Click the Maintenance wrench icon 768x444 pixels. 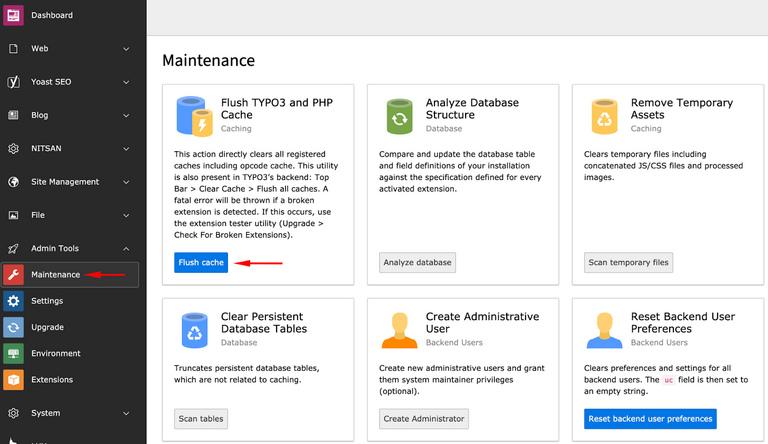(13, 275)
